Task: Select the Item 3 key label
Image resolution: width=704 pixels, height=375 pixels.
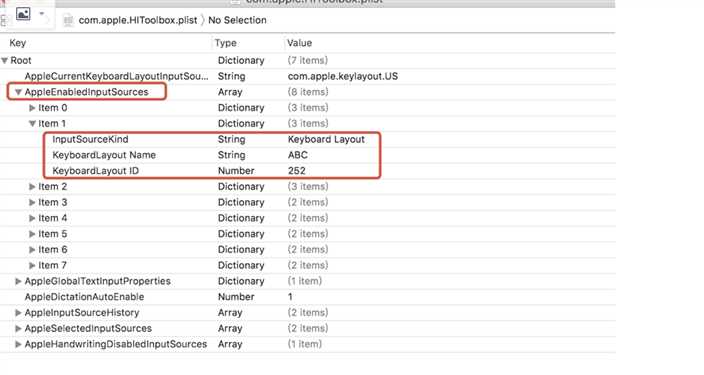Action: 53,202
